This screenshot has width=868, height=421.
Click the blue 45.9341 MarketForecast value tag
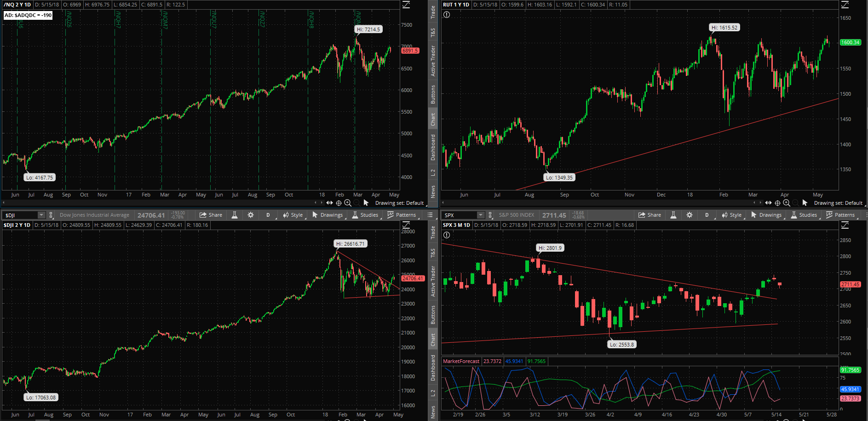tap(850, 389)
